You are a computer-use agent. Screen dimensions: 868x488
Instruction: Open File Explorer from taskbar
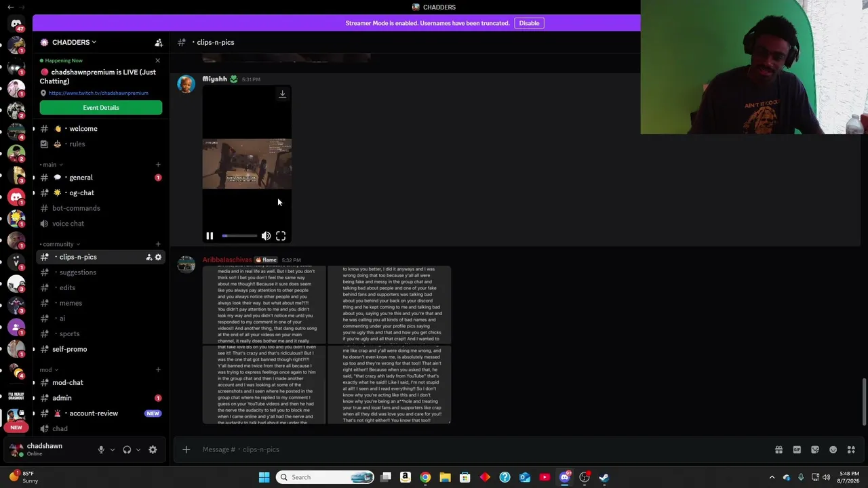[445, 477]
